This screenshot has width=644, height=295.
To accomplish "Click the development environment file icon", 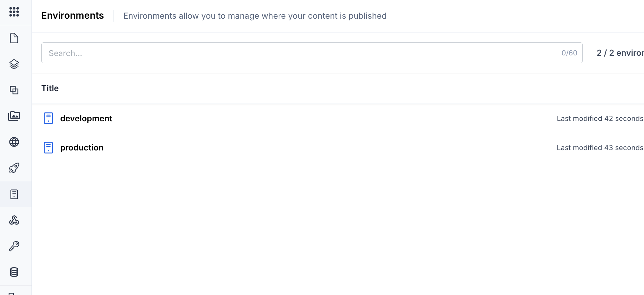I will pyautogui.click(x=48, y=118).
